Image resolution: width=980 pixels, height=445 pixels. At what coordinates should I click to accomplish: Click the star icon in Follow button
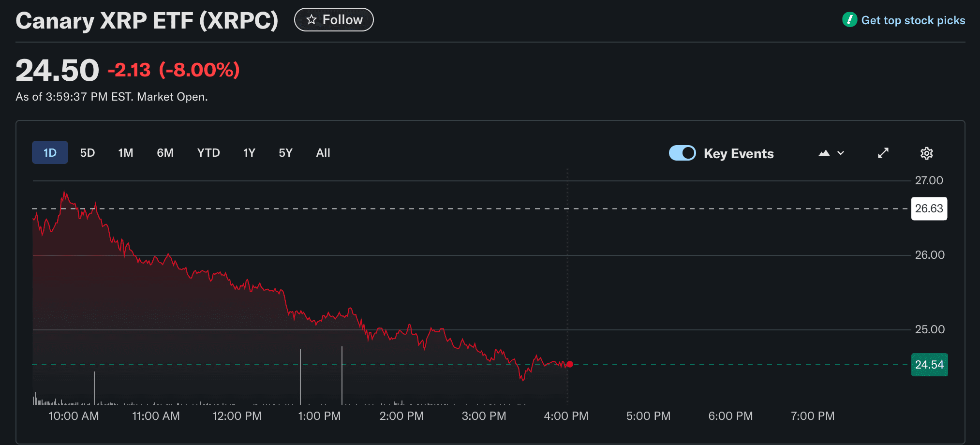[x=312, y=20]
